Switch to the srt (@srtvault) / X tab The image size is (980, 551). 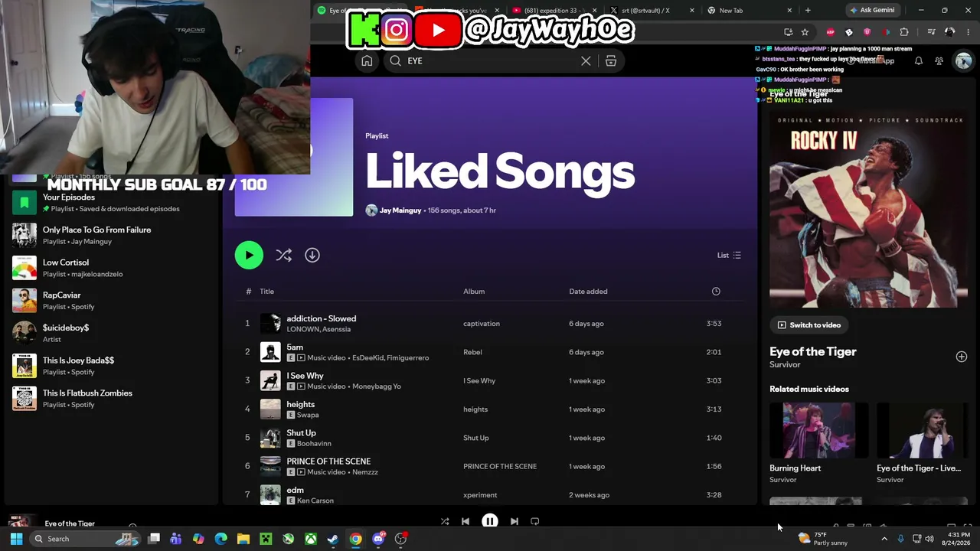tap(652, 11)
